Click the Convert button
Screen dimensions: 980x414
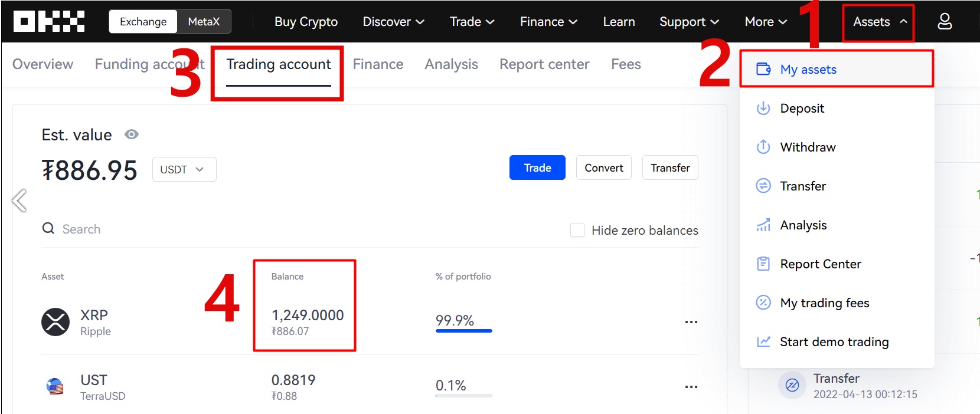pyautogui.click(x=604, y=167)
